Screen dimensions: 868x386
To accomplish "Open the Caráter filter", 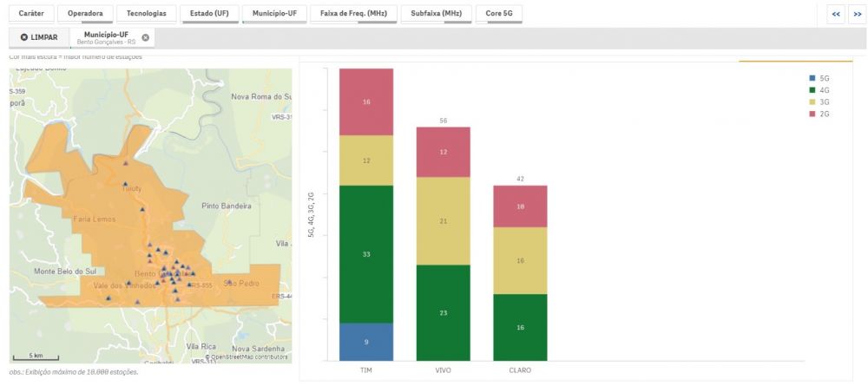I will tap(31, 13).
